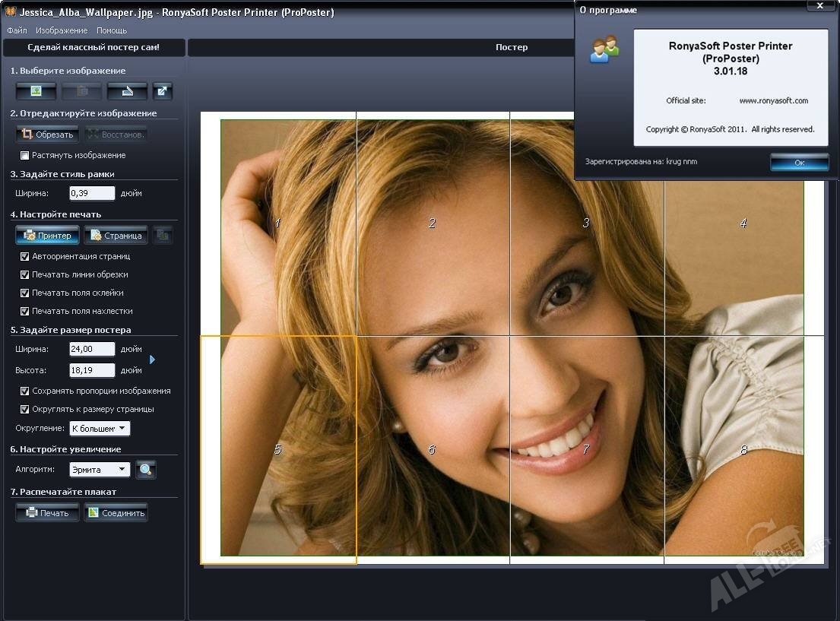The image size is (840, 621).
Task: Open the Округление dropdown
Action: coord(100,429)
